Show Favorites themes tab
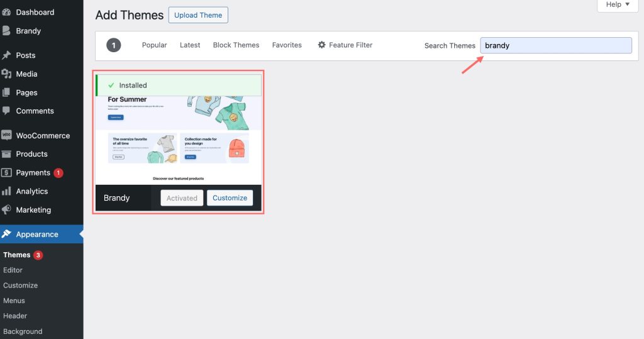Viewport: 644px width, 339px height. [287, 45]
